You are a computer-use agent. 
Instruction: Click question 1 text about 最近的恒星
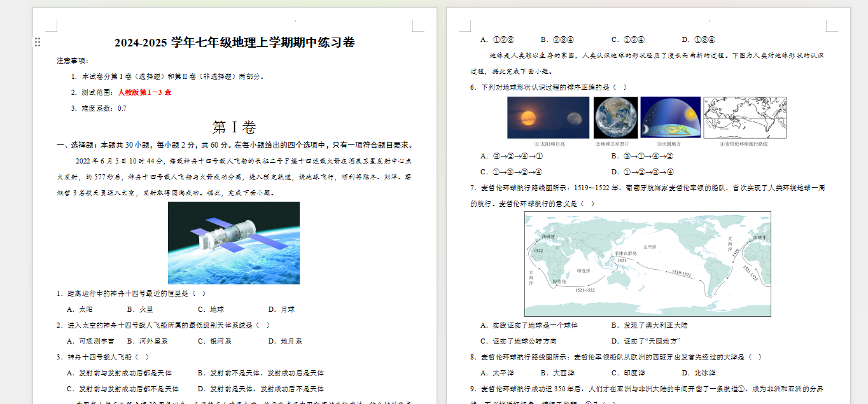point(131,293)
